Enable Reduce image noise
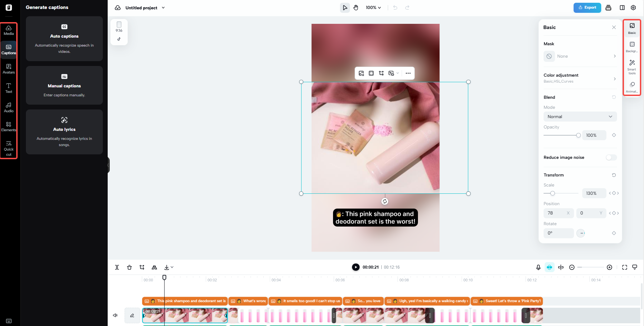This screenshot has width=644, height=326. pos(611,157)
